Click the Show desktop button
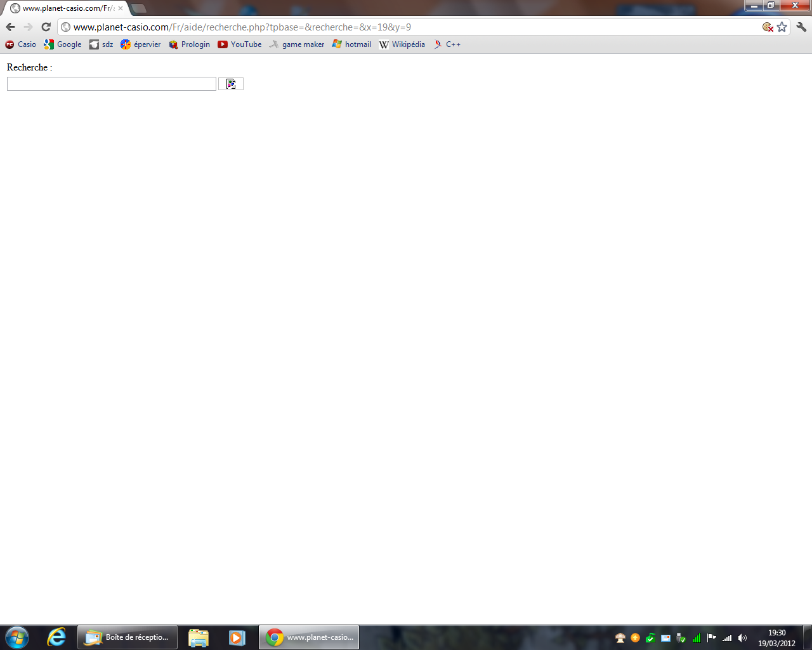Viewport: 812px width, 650px height. point(807,637)
